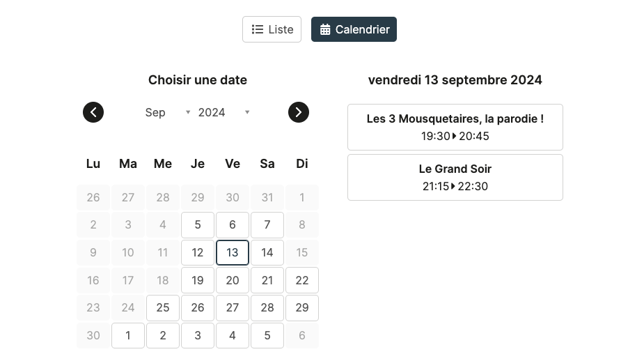Select September 19 date cell
644x361 pixels.
click(x=198, y=280)
